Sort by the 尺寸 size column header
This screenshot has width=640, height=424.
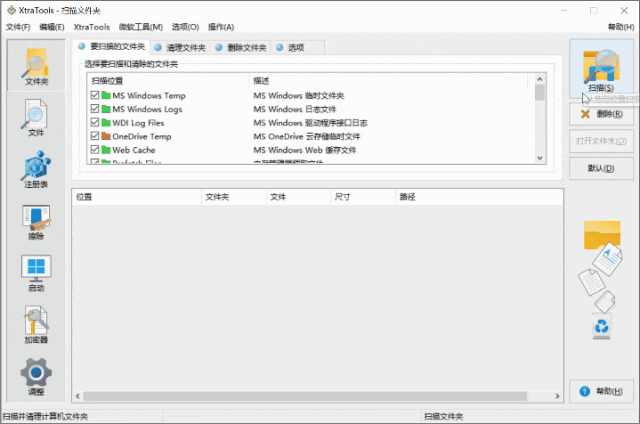[363, 197]
